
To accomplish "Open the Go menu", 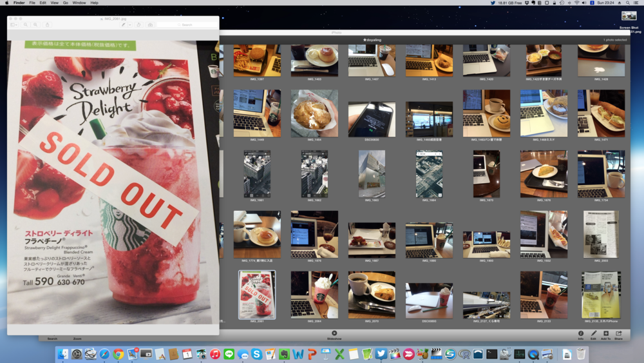I will coord(65,3).
